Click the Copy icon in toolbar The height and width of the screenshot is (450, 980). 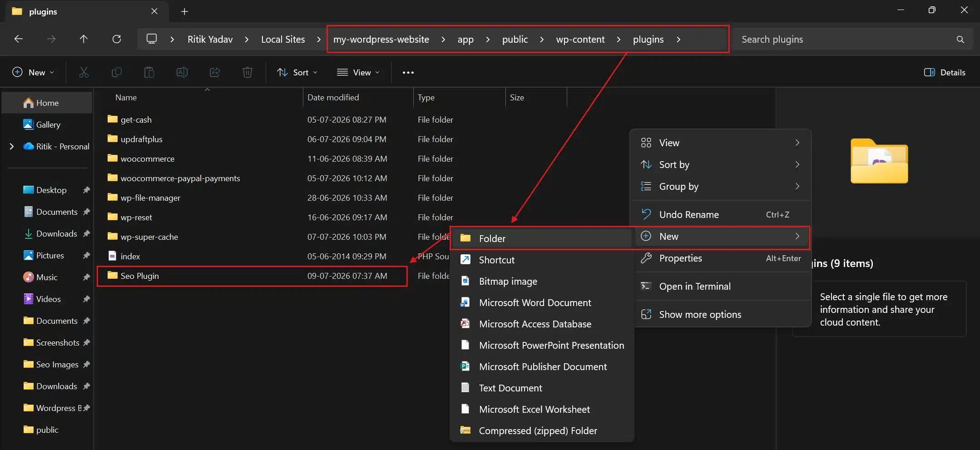pos(117,72)
